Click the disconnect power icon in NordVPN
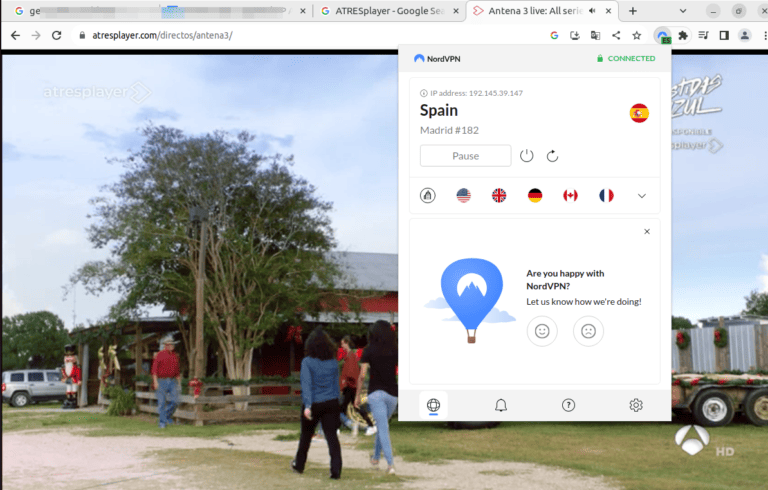768x490 pixels. click(527, 156)
